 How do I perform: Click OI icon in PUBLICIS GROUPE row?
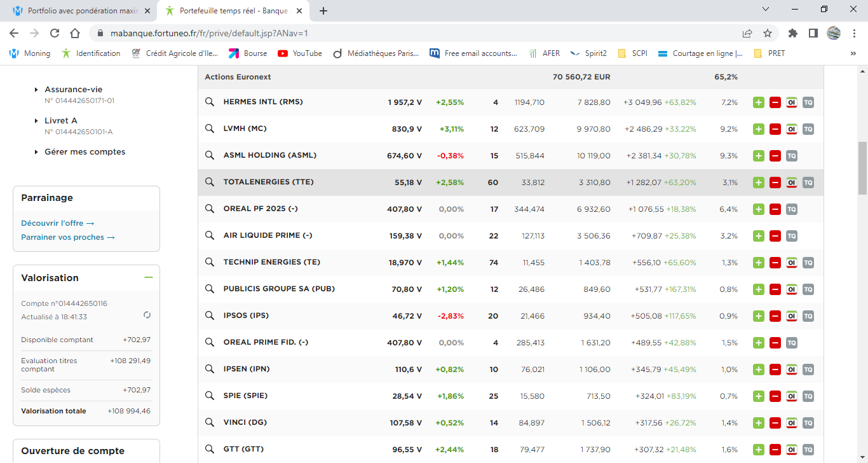point(792,289)
